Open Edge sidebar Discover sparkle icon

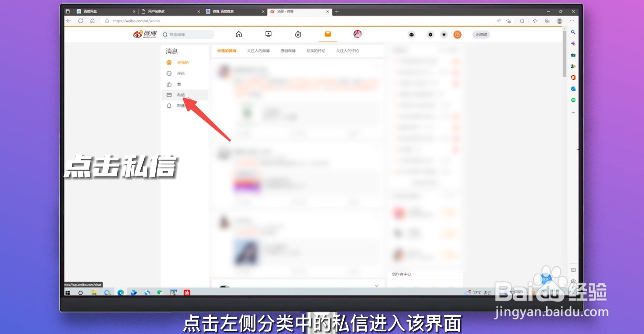[573, 43]
